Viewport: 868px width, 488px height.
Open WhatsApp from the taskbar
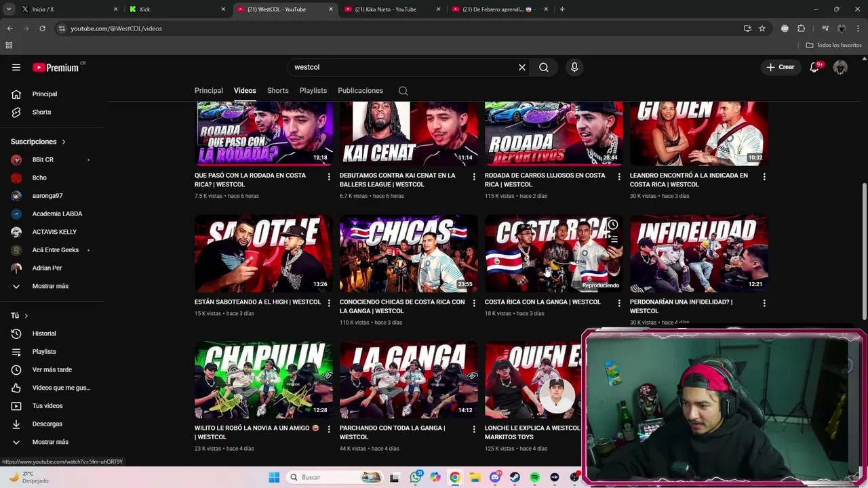point(416,477)
